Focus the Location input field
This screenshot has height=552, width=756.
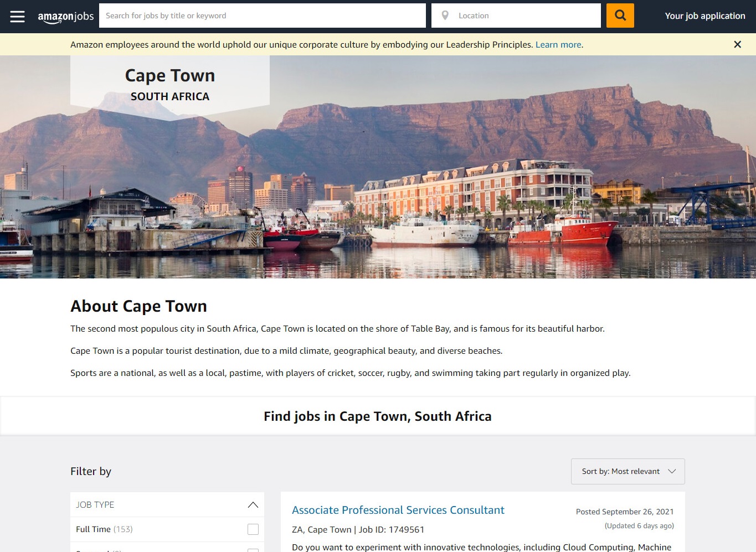(x=526, y=16)
